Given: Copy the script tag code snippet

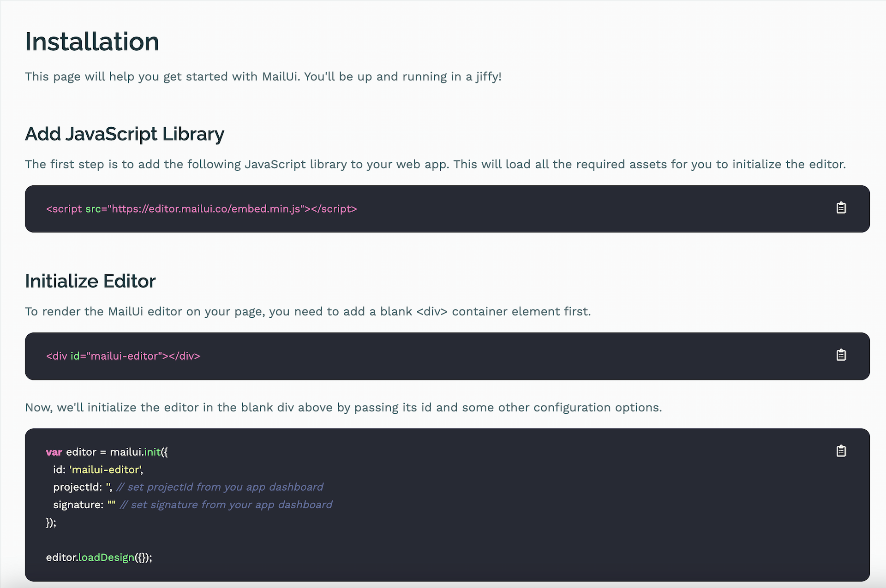Looking at the screenshot, I should [x=841, y=208].
